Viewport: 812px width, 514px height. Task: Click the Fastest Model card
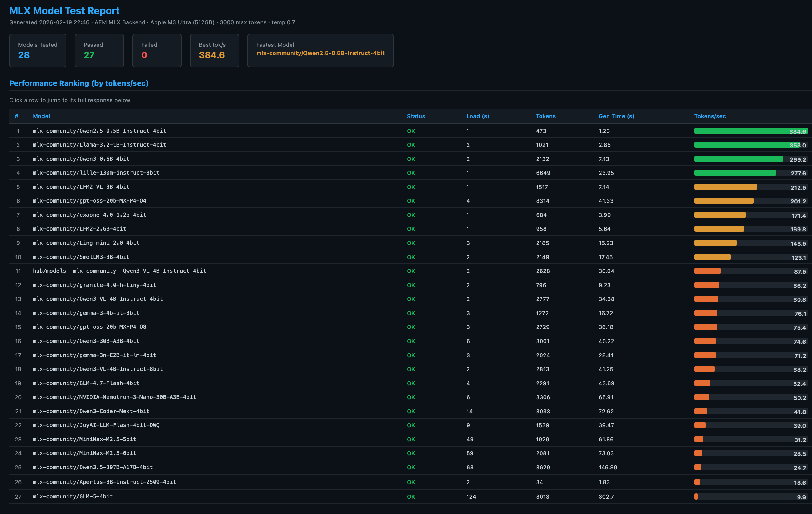coord(320,50)
